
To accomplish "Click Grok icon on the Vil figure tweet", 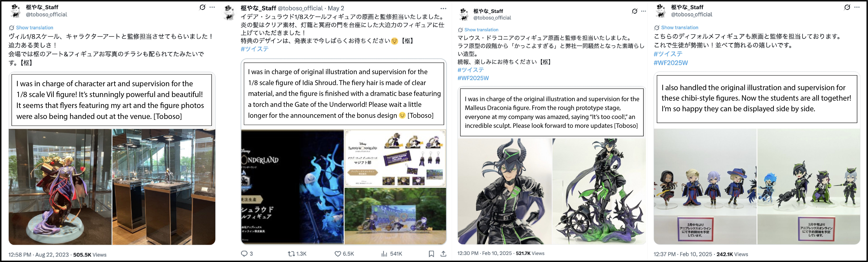I will tap(202, 7).
